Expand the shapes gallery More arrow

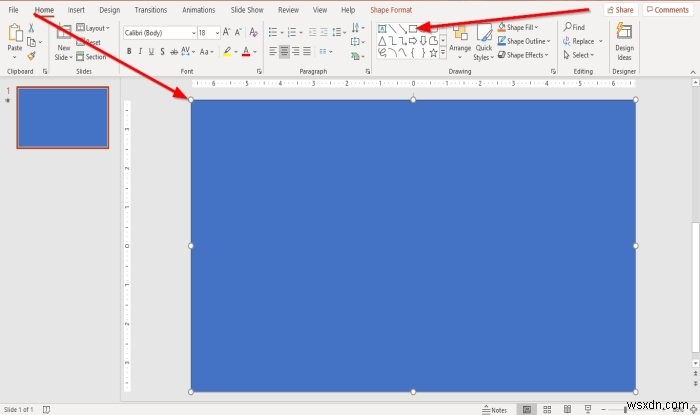coord(443,53)
